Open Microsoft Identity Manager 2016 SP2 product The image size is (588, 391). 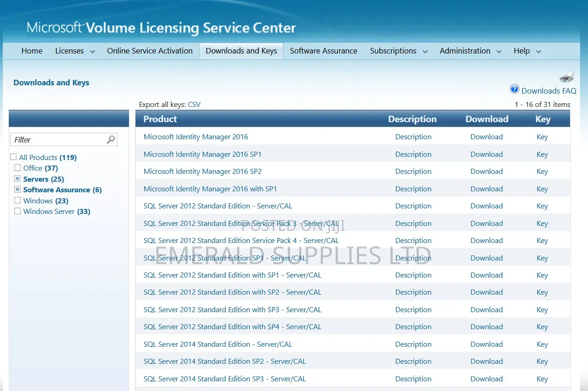pos(203,171)
